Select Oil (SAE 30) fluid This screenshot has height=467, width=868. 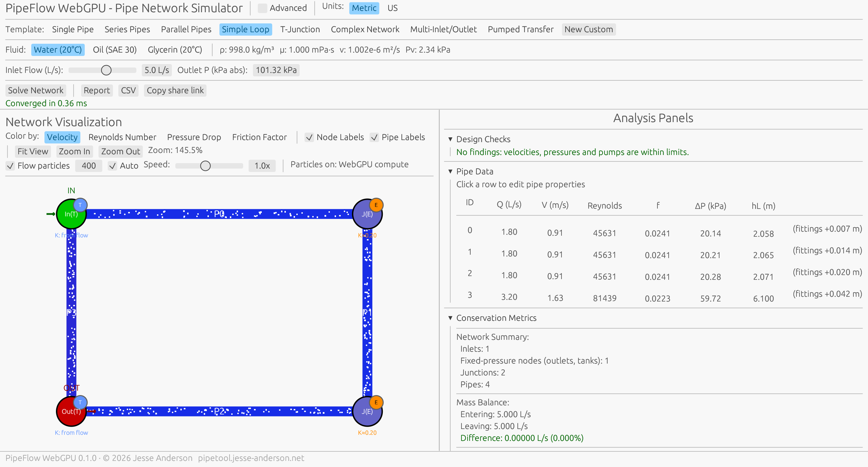(115, 50)
